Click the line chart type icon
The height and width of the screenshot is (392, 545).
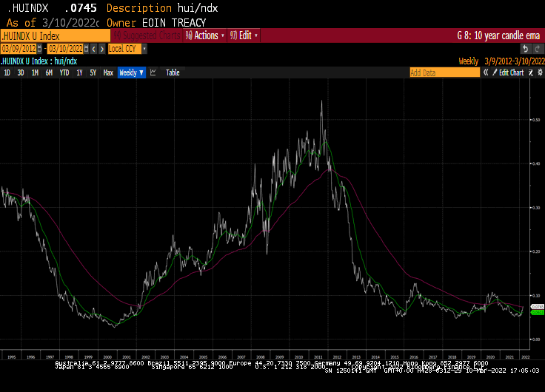[153, 72]
